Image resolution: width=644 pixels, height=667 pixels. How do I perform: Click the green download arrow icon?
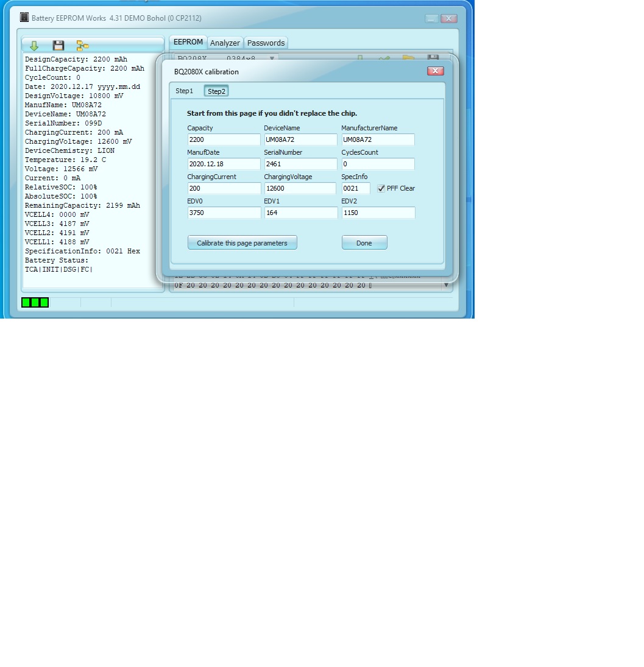pyautogui.click(x=34, y=46)
